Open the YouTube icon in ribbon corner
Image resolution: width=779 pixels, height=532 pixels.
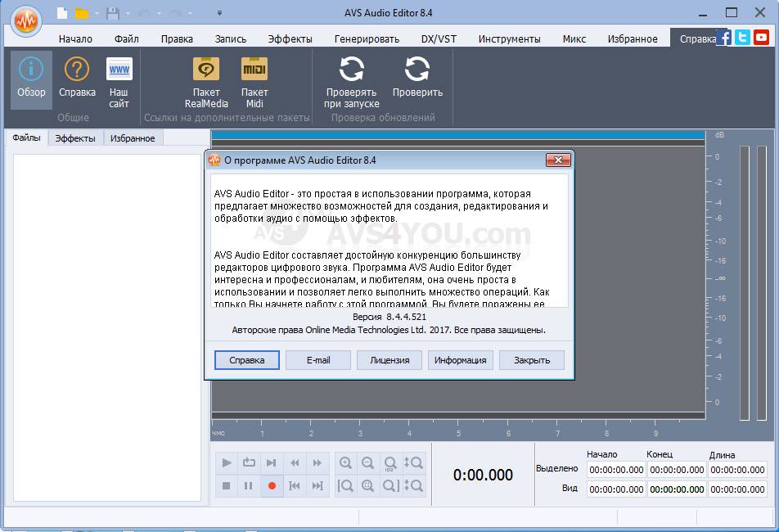762,38
